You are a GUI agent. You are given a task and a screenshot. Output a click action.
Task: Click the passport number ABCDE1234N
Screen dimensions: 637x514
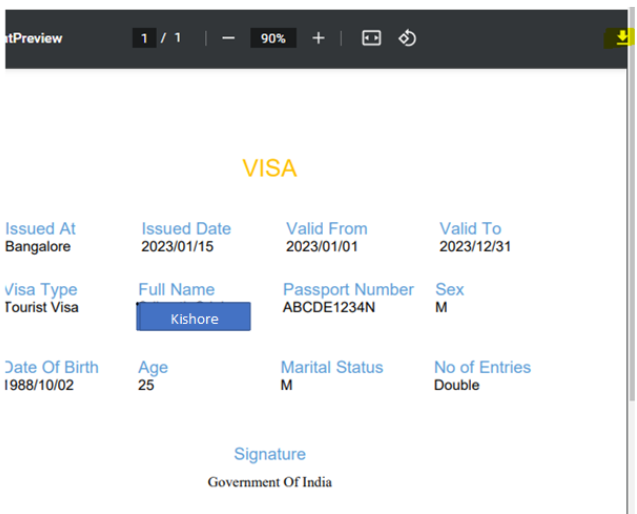coord(329,307)
